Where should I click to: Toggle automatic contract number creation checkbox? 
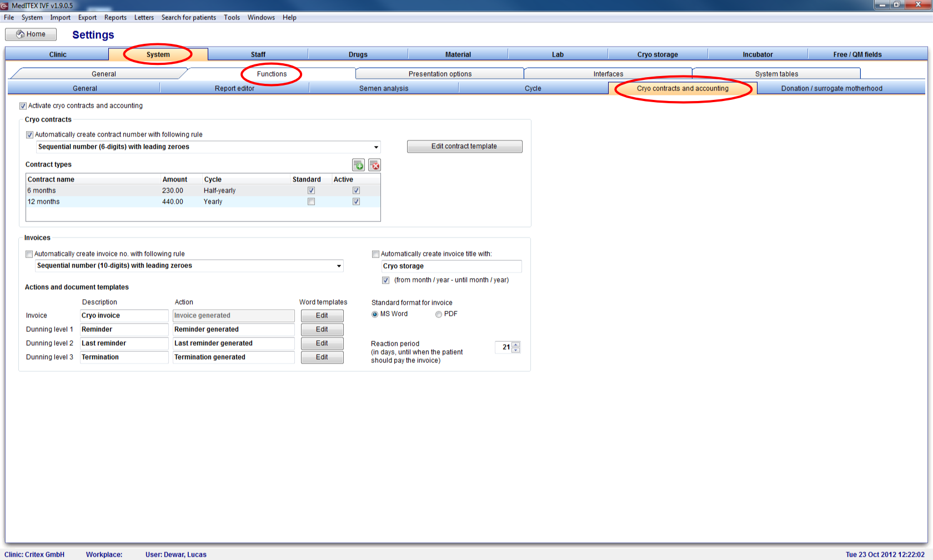click(x=29, y=135)
